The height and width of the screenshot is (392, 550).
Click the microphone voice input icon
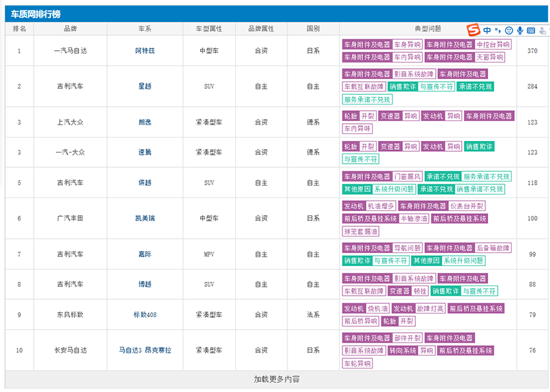click(x=520, y=30)
